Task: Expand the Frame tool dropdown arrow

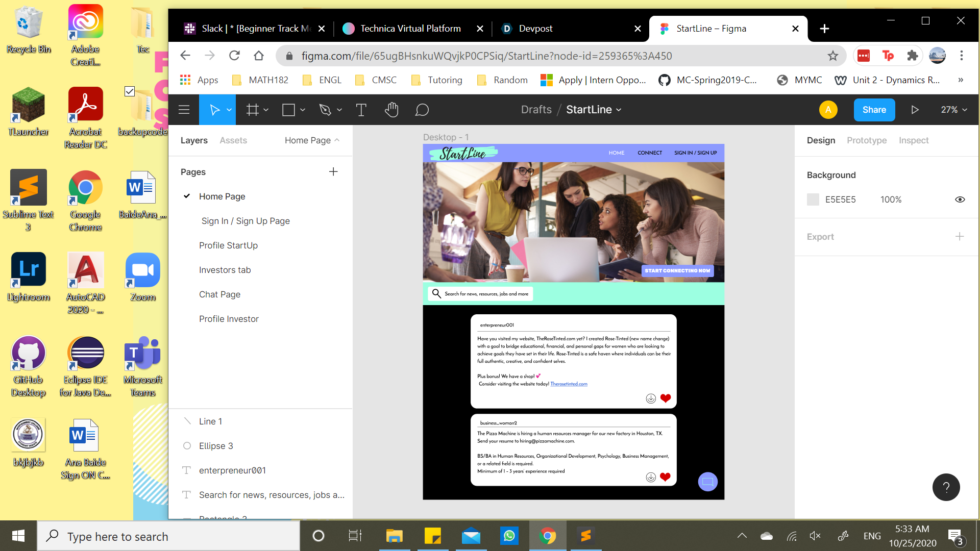Action: pyautogui.click(x=266, y=110)
